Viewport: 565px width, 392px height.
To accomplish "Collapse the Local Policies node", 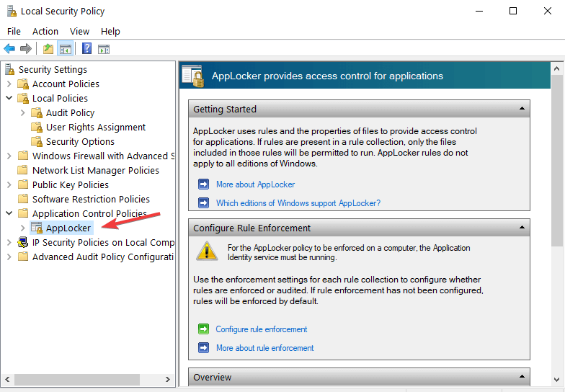I will coord(9,98).
